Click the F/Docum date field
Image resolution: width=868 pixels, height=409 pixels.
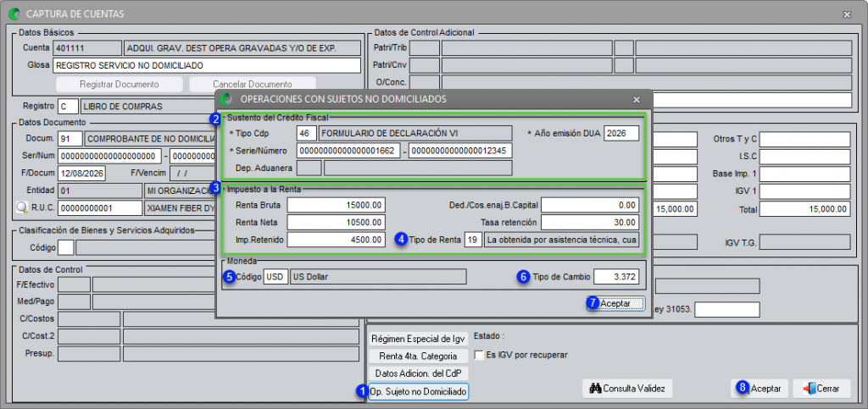pos(81,174)
